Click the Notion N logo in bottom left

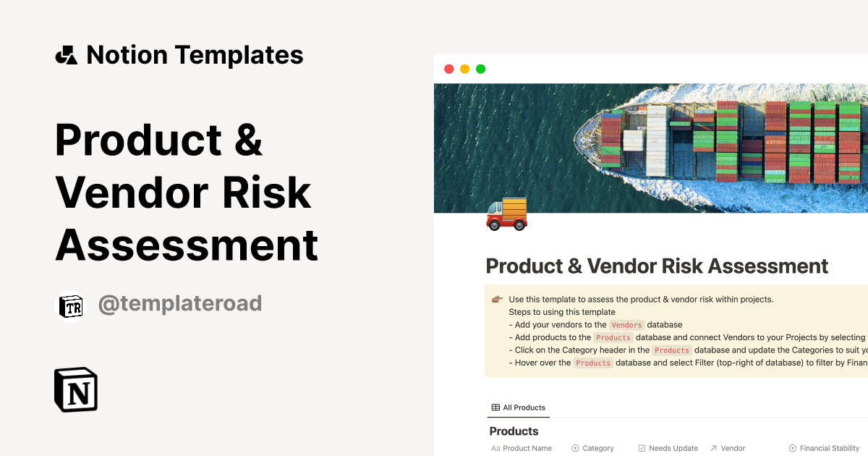point(75,390)
